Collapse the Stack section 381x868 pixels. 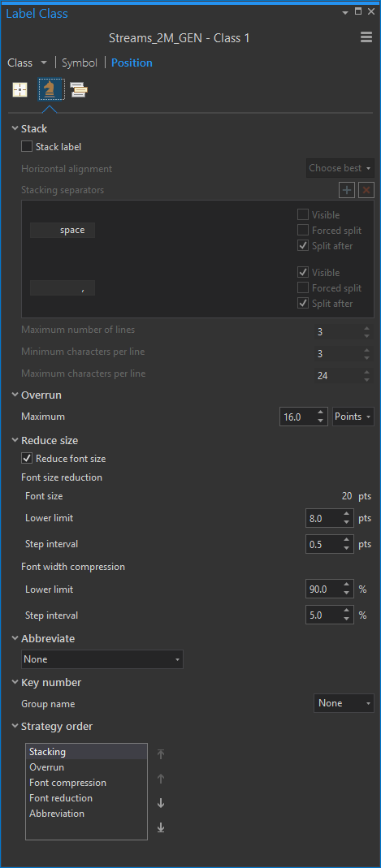[15, 128]
